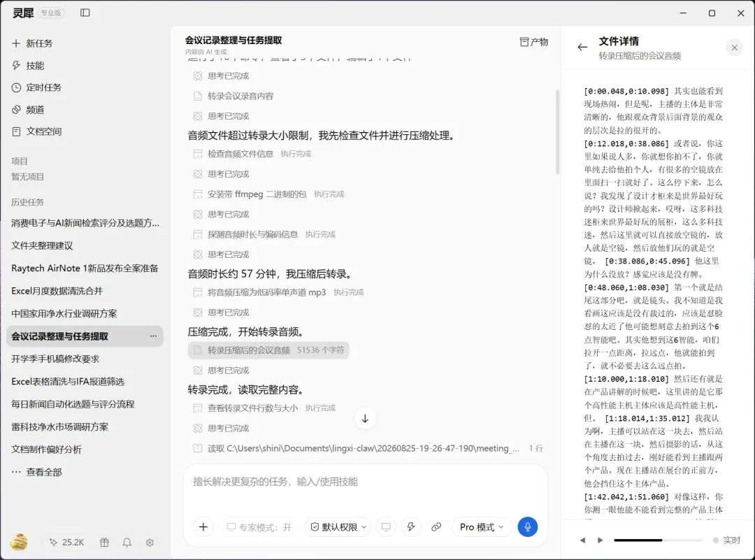Click 暂无项目 under 项目
The image size is (755, 560).
pyautogui.click(x=27, y=177)
